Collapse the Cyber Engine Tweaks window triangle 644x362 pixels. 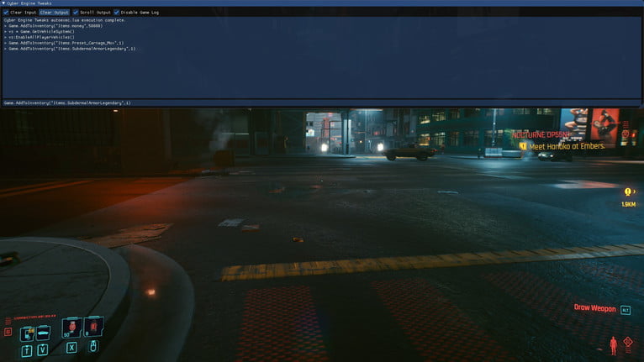pos(3,3)
